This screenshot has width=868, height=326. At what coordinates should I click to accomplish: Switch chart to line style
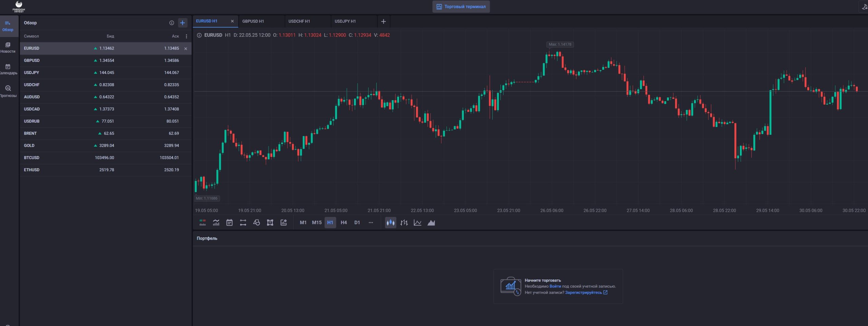417,223
